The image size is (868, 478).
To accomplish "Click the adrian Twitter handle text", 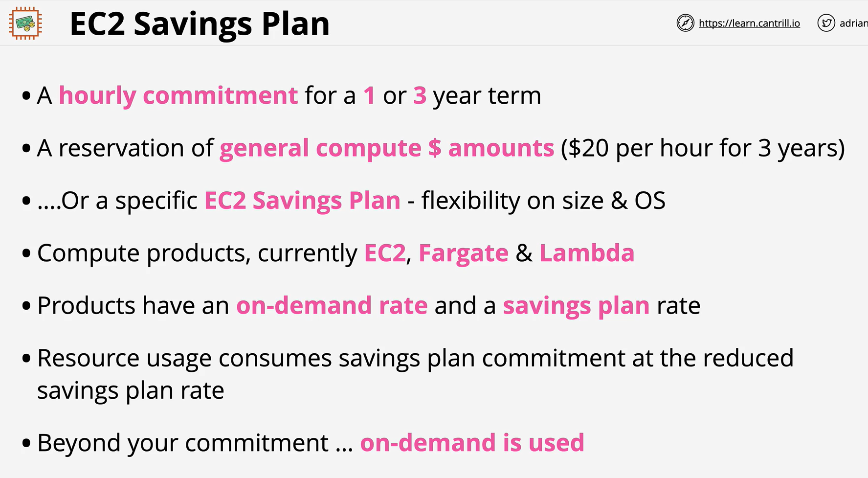I will coord(853,23).
